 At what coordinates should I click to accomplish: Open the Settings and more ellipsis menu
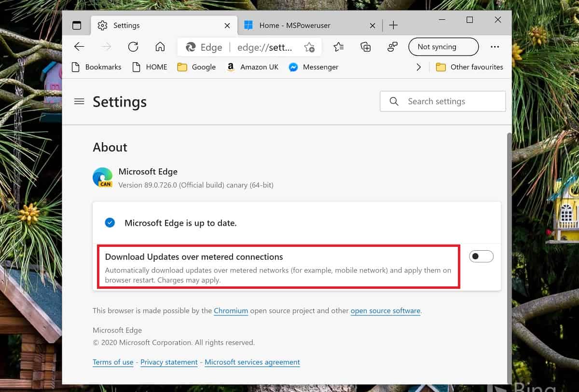click(x=495, y=47)
